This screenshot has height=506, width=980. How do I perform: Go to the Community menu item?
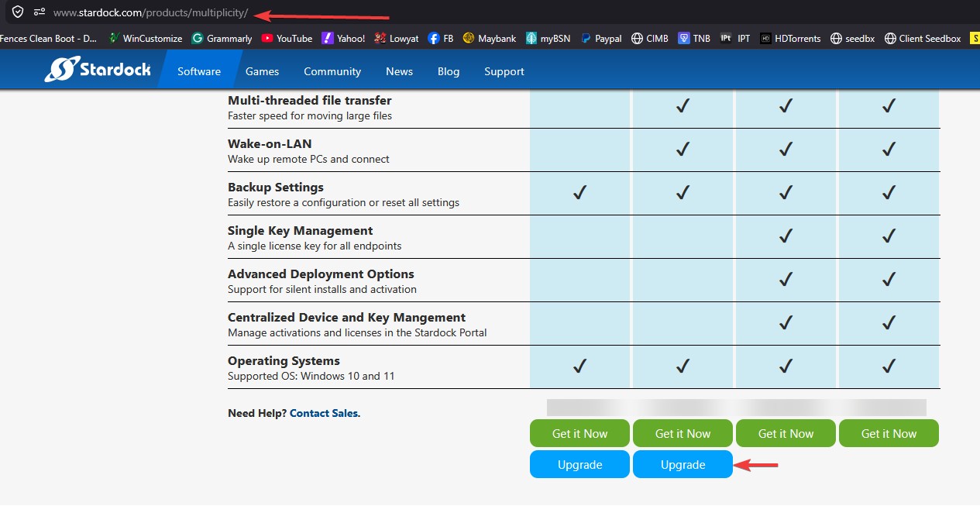pos(332,71)
